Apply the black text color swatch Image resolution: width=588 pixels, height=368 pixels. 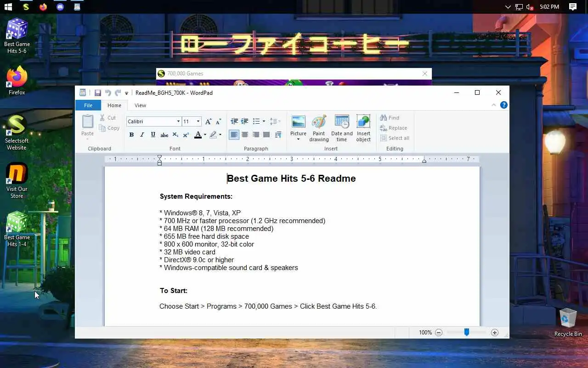(198, 135)
